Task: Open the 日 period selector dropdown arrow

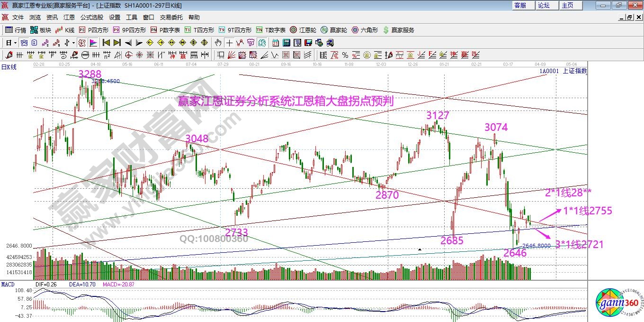Action: point(15,42)
